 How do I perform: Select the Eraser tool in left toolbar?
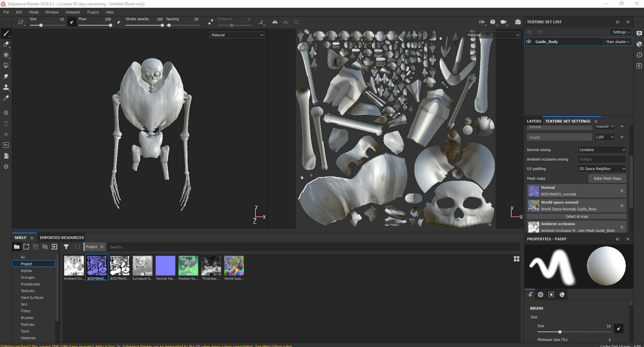tap(6, 44)
